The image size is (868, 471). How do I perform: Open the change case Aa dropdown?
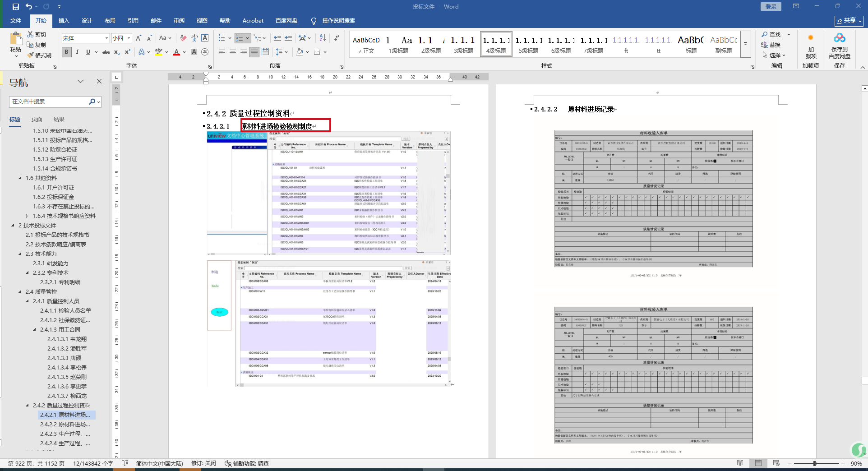pyautogui.click(x=165, y=38)
